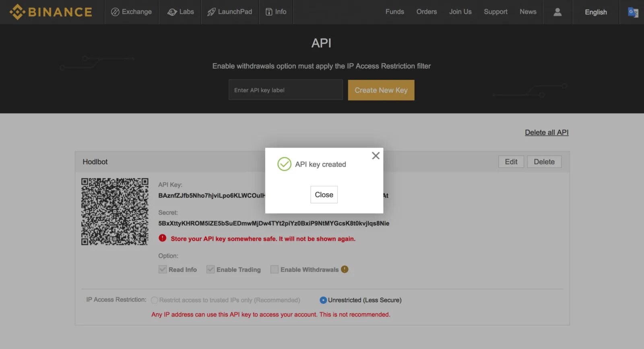Click the Delete all API link
Screen dimensions: 644x349
point(547,132)
